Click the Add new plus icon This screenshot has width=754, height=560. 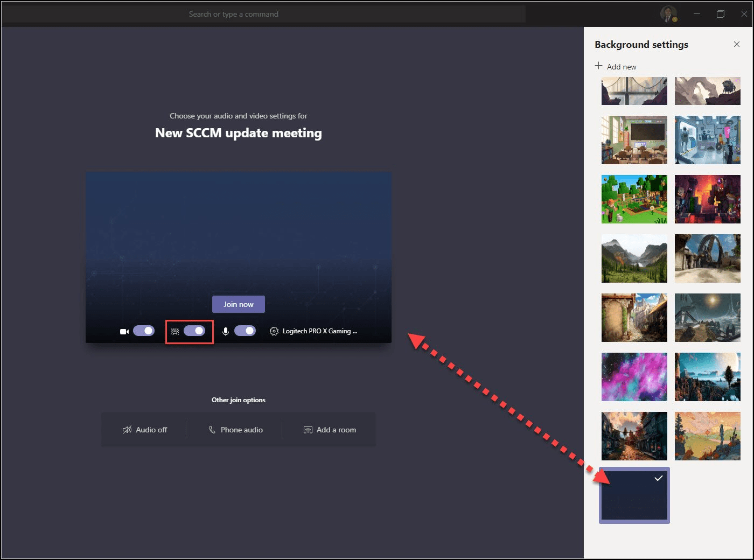coord(598,66)
